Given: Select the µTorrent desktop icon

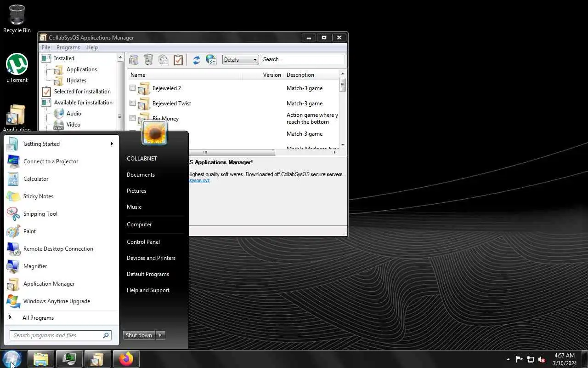Looking at the screenshot, I should tap(17, 68).
